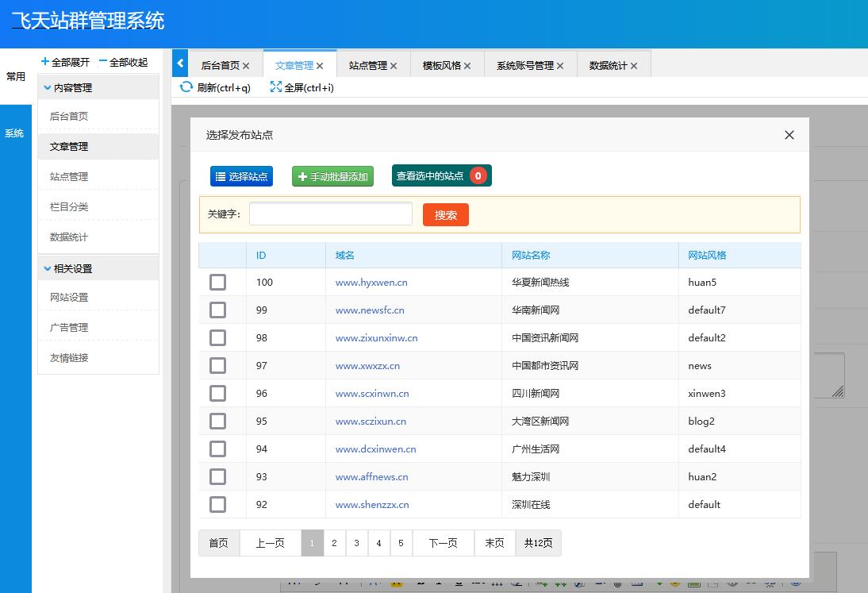Go to 首页 in pagination

219,543
